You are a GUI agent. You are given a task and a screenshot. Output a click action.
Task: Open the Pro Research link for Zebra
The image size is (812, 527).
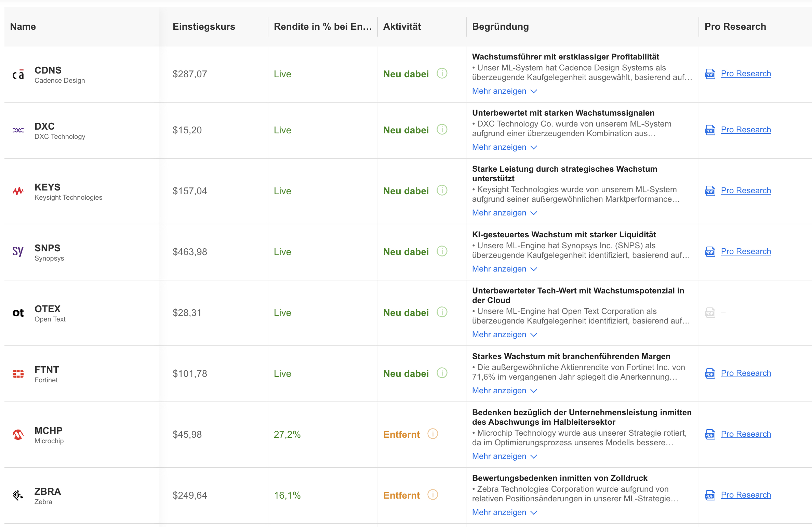[x=746, y=495]
